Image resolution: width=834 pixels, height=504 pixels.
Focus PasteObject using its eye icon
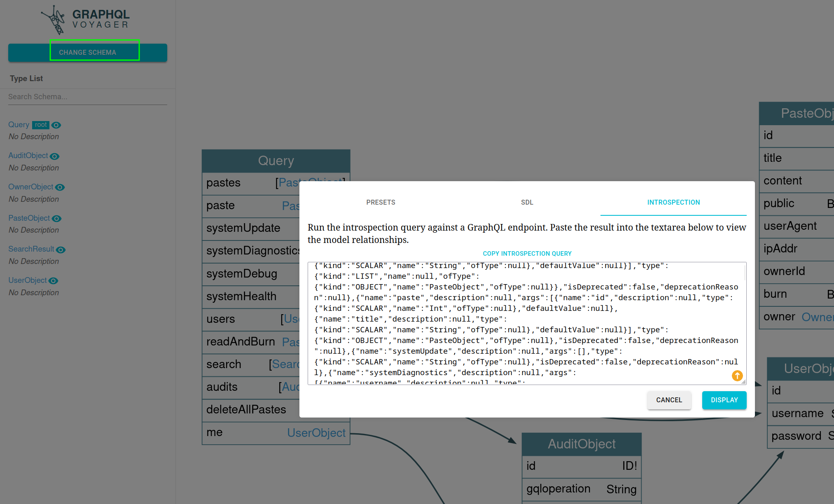point(56,219)
